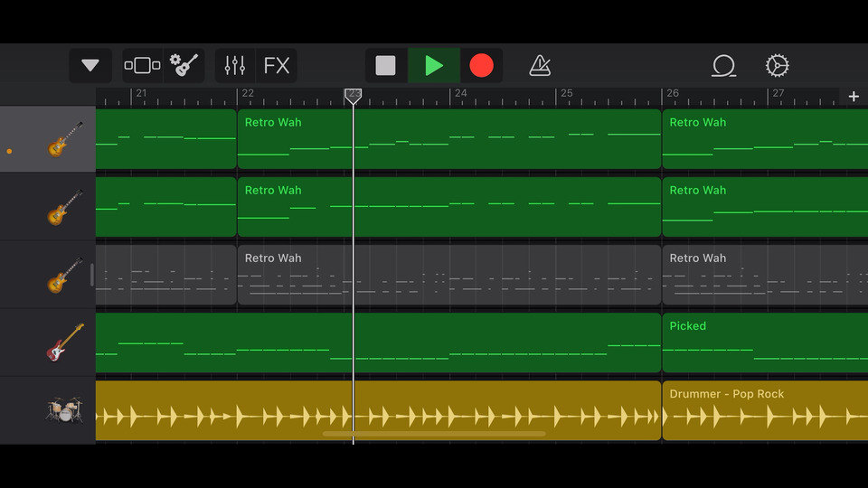The image size is (868, 488).
Task: Open song Settings gear
Action: pos(778,65)
